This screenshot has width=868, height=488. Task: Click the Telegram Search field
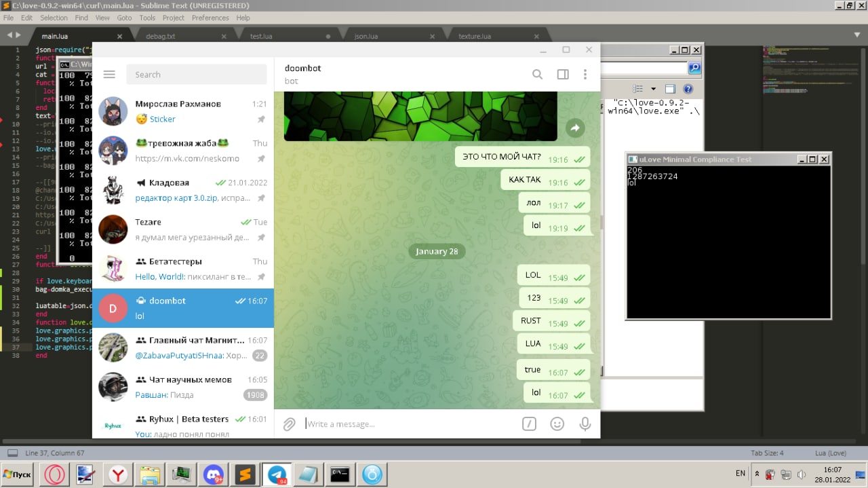(197, 75)
